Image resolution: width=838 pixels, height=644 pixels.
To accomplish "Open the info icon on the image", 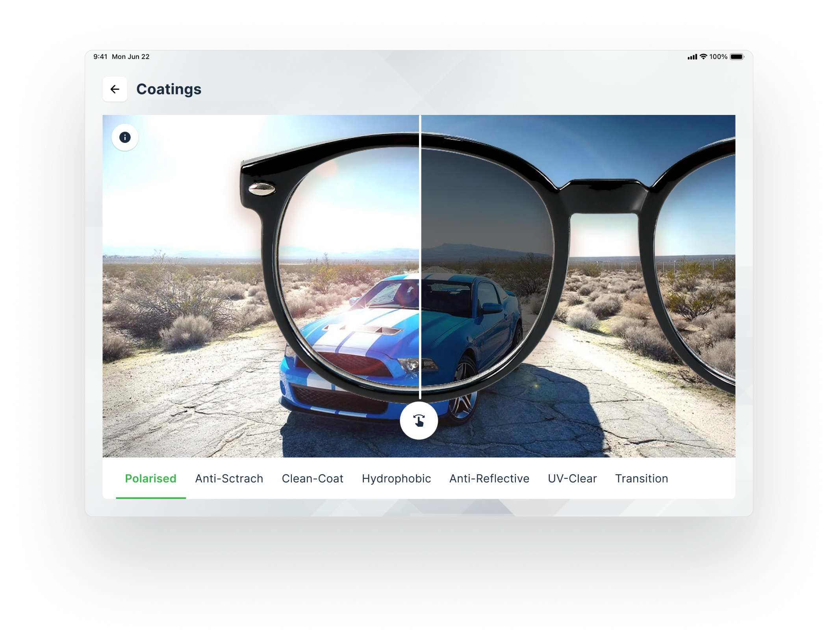I will coord(125,137).
